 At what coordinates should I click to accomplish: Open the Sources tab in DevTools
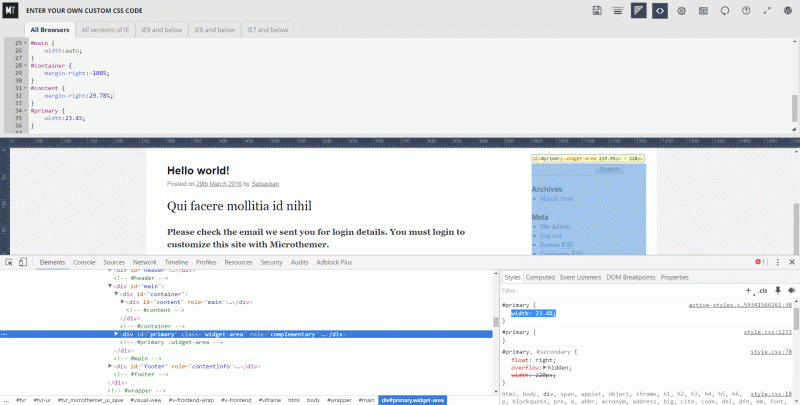(x=114, y=262)
